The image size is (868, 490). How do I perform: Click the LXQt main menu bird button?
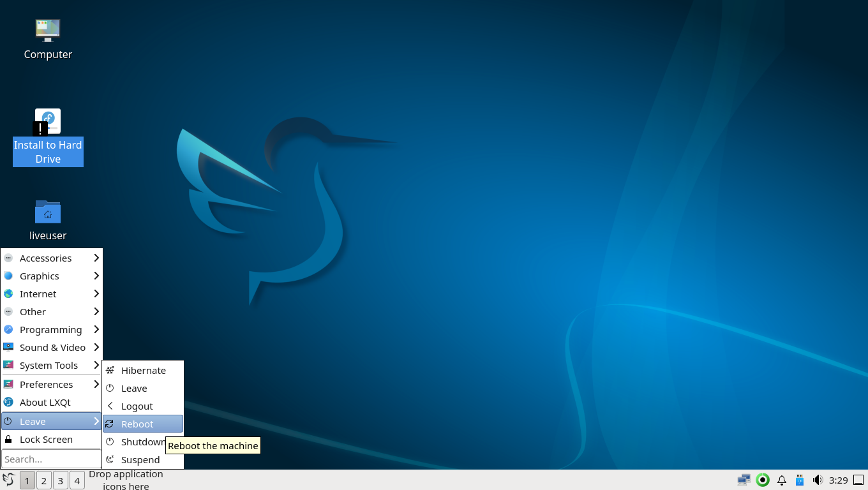pyautogui.click(x=9, y=480)
